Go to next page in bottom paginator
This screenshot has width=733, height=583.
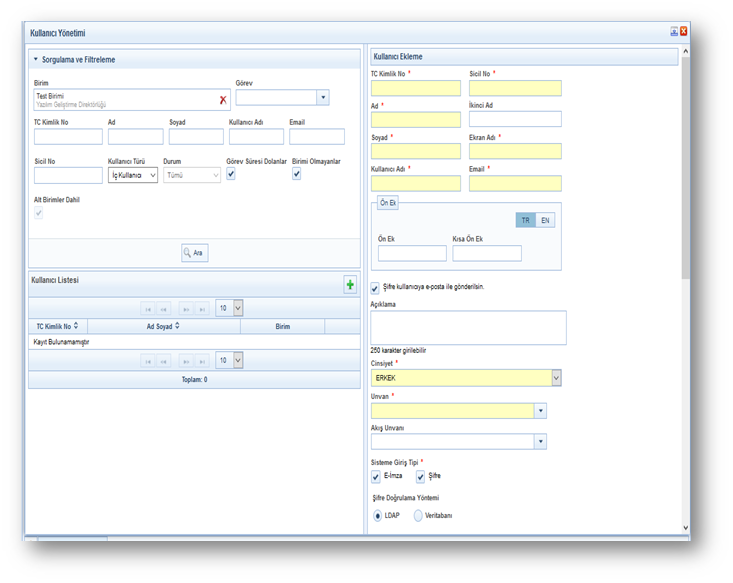pos(185,361)
